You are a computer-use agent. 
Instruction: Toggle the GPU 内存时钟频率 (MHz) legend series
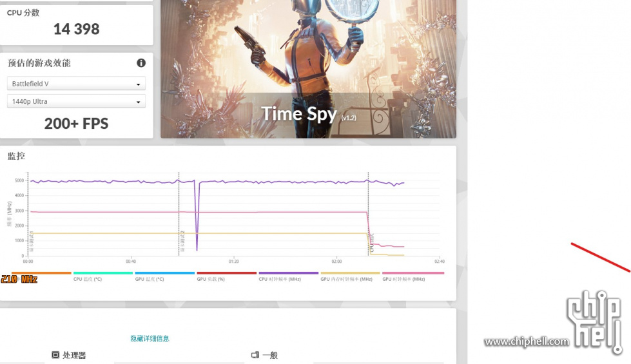(x=350, y=276)
